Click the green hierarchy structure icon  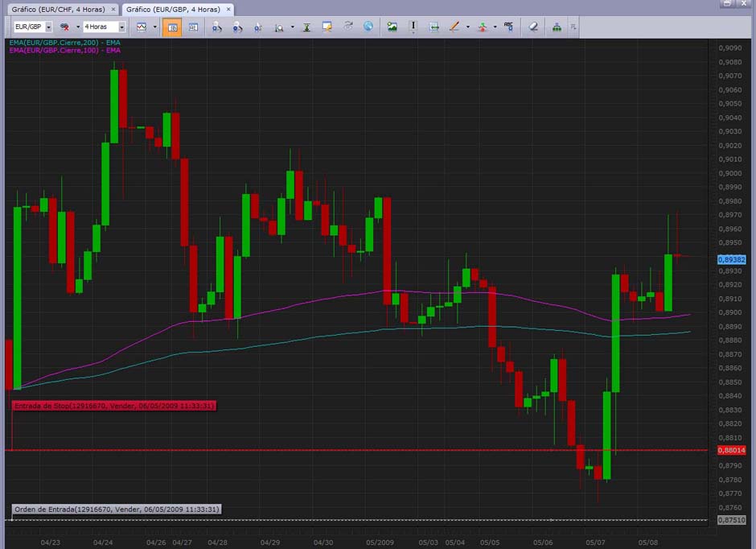pyautogui.click(x=557, y=27)
